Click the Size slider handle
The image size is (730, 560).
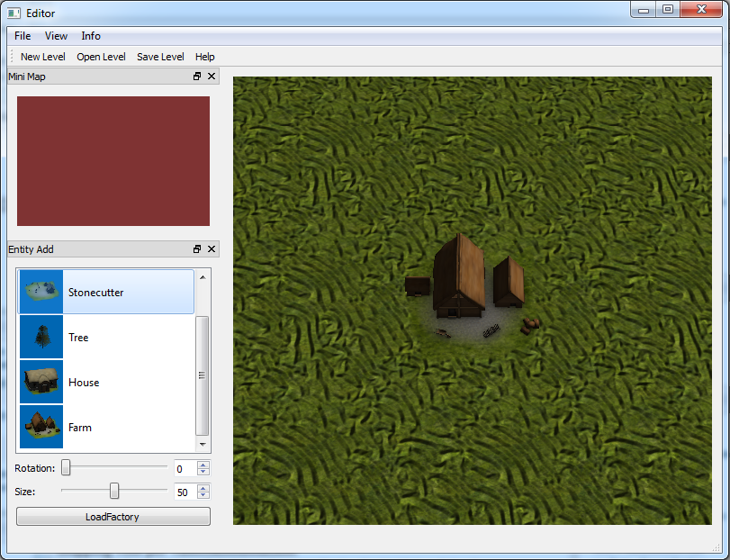(x=114, y=491)
